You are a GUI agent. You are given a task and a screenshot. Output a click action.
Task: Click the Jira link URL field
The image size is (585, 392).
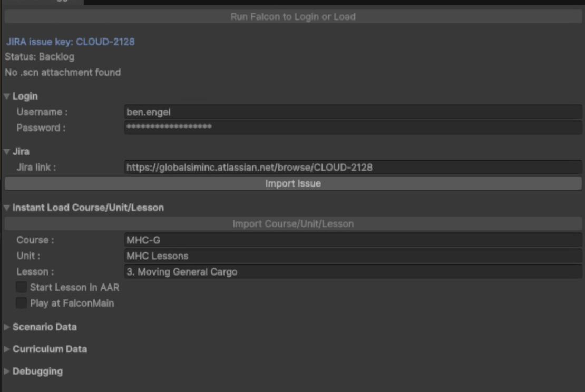click(353, 167)
